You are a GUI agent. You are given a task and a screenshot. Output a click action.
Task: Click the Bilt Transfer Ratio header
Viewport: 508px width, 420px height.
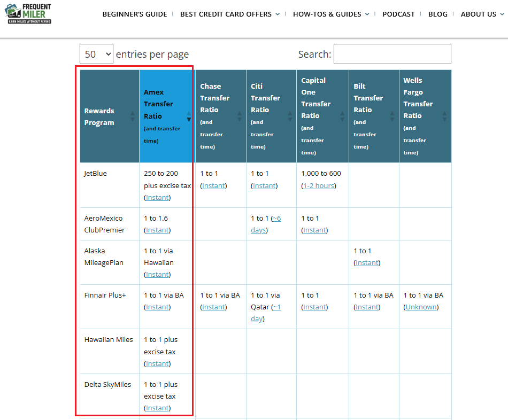click(x=374, y=116)
